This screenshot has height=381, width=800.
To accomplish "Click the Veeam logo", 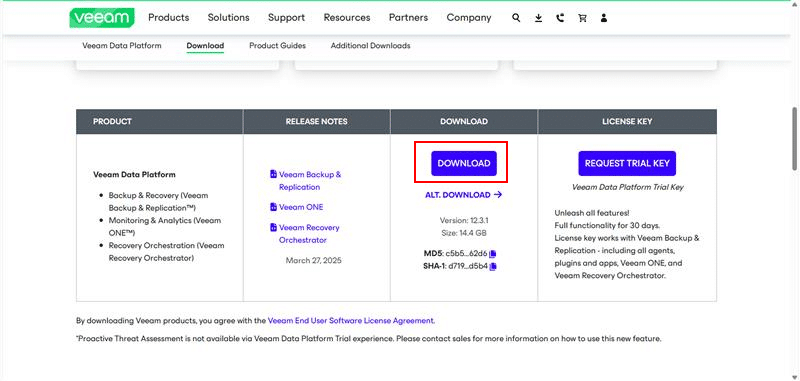I will coord(102,18).
